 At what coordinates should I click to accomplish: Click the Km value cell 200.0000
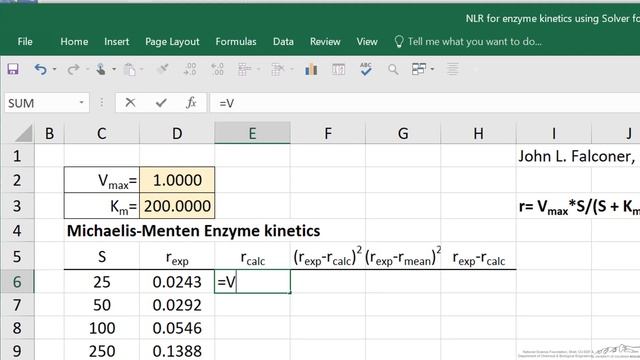tap(177, 206)
